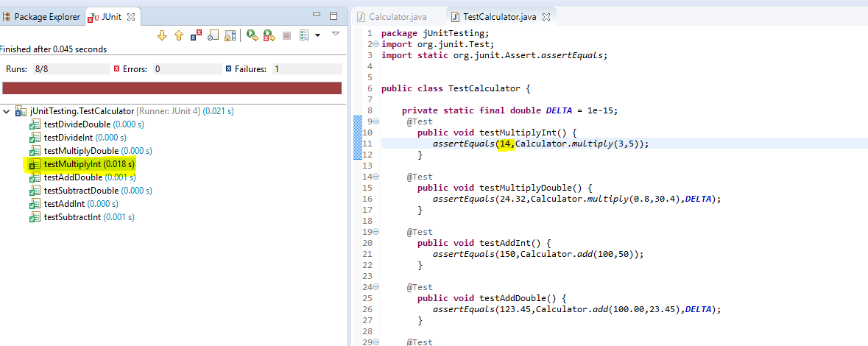The width and height of the screenshot is (868, 346).
Task: Maximize the JUnit view panel
Action: [x=334, y=16]
